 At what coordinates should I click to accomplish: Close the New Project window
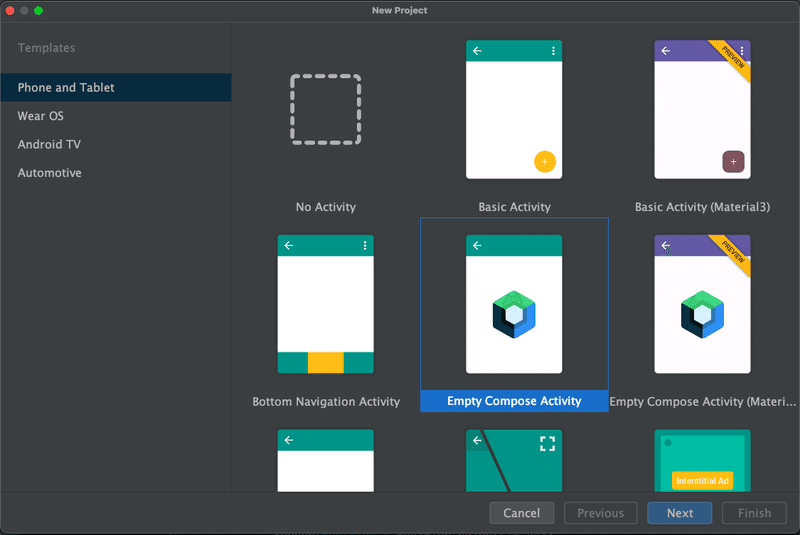coord(10,11)
